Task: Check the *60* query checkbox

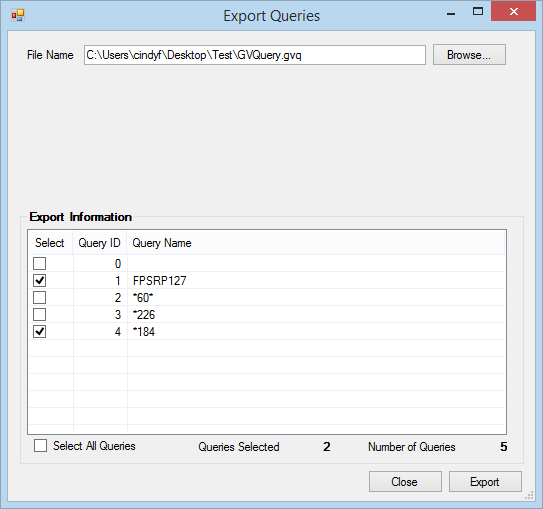Action: coord(39,297)
